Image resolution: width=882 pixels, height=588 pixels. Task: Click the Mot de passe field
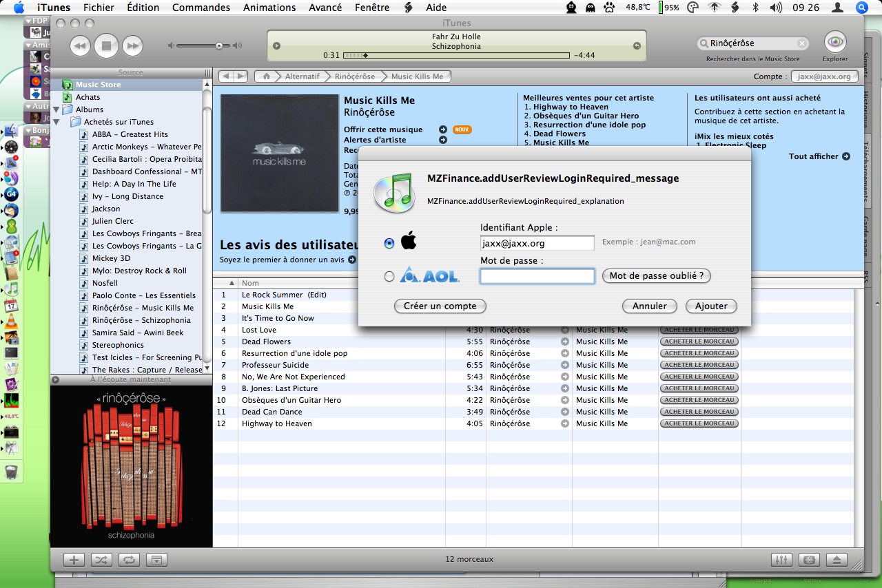tap(537, 276)
